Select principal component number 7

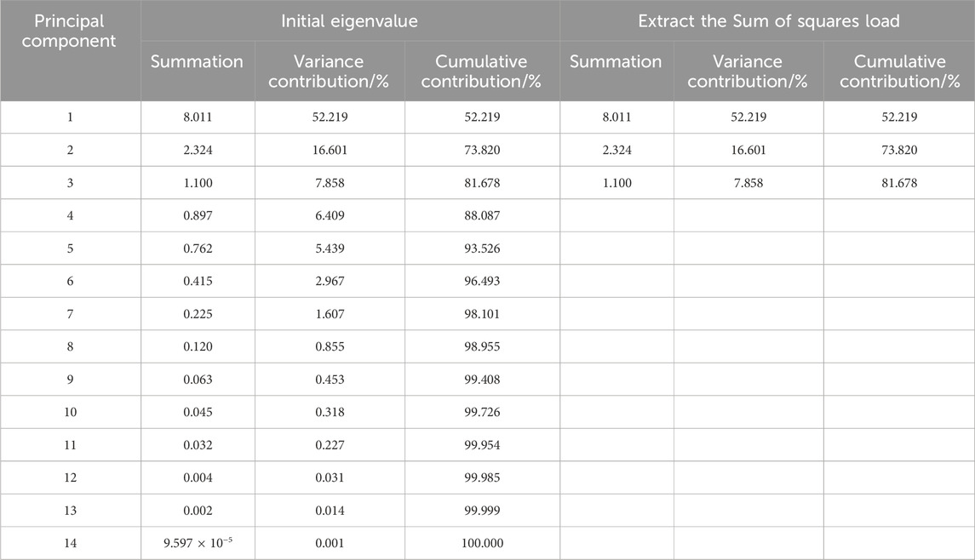coord(71,314)
